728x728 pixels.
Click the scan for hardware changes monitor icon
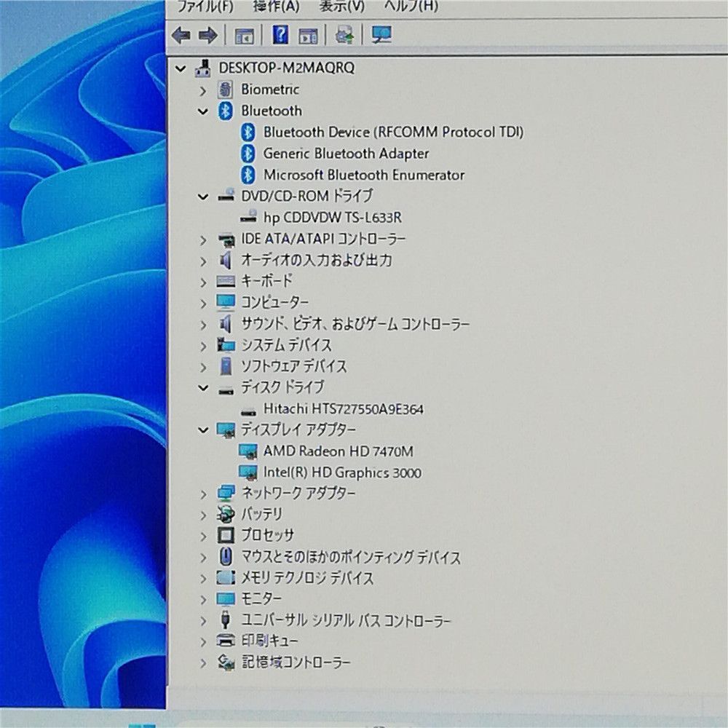(381, 34)
